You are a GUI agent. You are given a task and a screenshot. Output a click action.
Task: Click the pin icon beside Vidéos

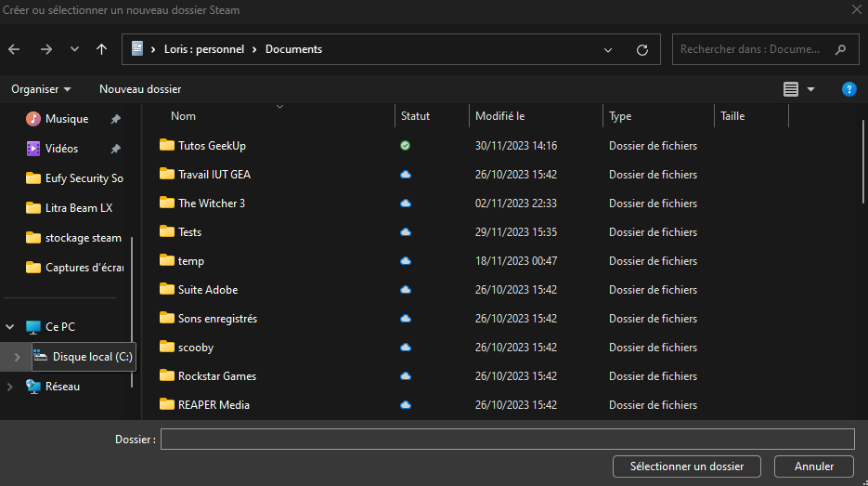(116, 149)
